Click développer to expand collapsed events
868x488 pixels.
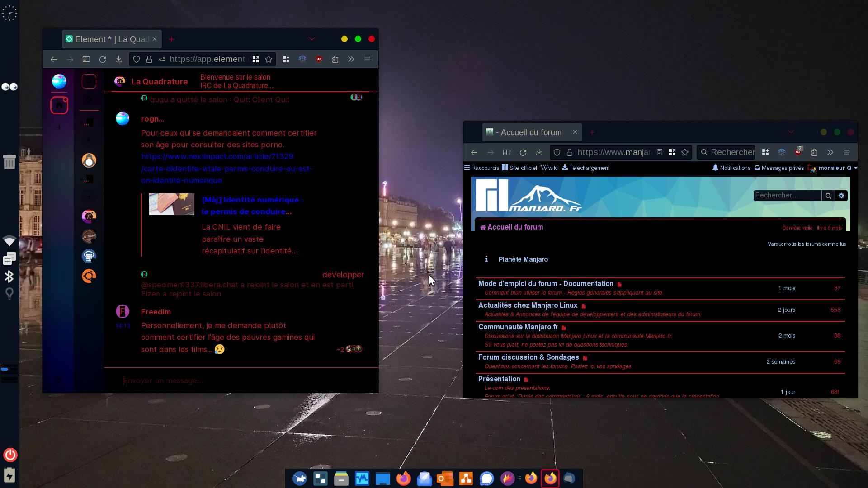pos(343,275)
